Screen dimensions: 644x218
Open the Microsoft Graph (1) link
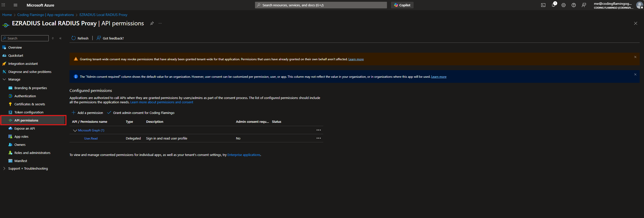point(91,130)
